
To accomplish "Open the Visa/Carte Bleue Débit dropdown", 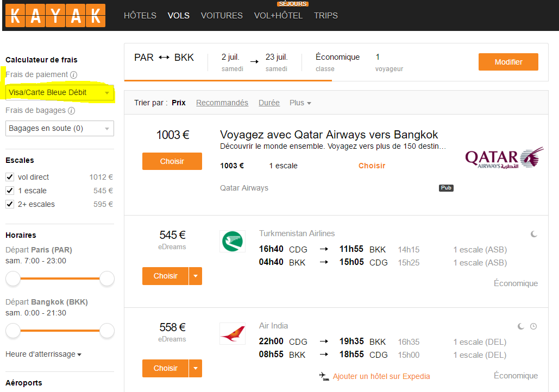I will (60, 93).
